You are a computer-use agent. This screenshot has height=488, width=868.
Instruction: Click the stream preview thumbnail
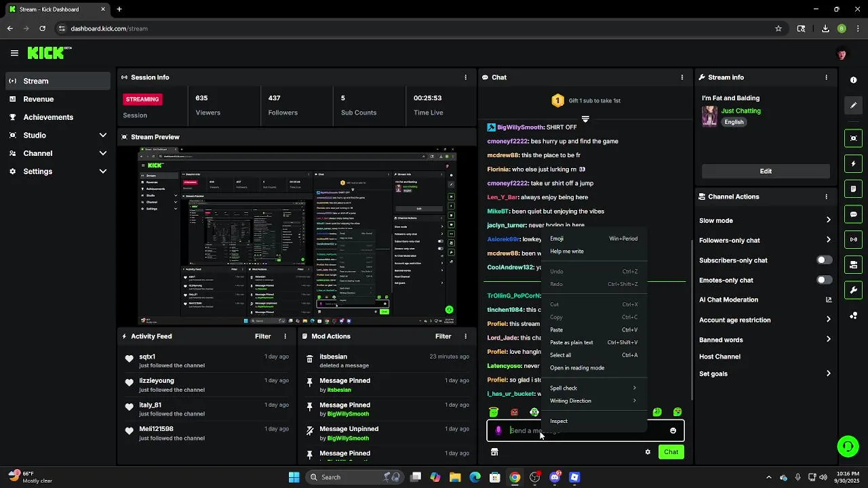click(296, 236)
